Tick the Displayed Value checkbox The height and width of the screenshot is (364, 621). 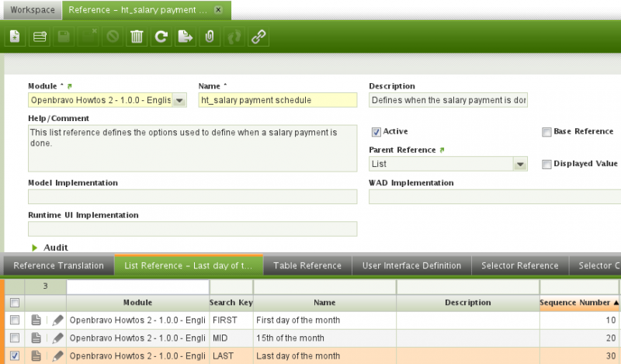[546, 164]
